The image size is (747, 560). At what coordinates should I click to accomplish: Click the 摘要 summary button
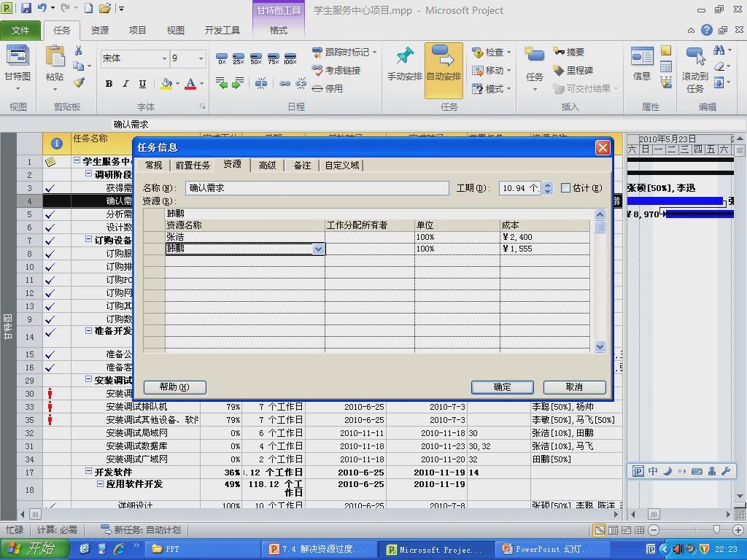(569, 52)
